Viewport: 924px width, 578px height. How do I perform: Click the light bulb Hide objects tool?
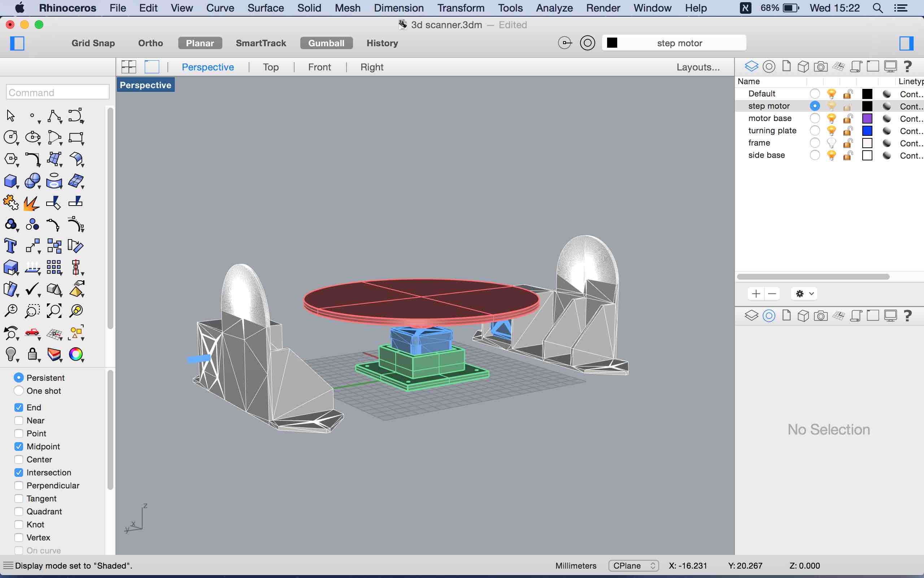(11, 354)
